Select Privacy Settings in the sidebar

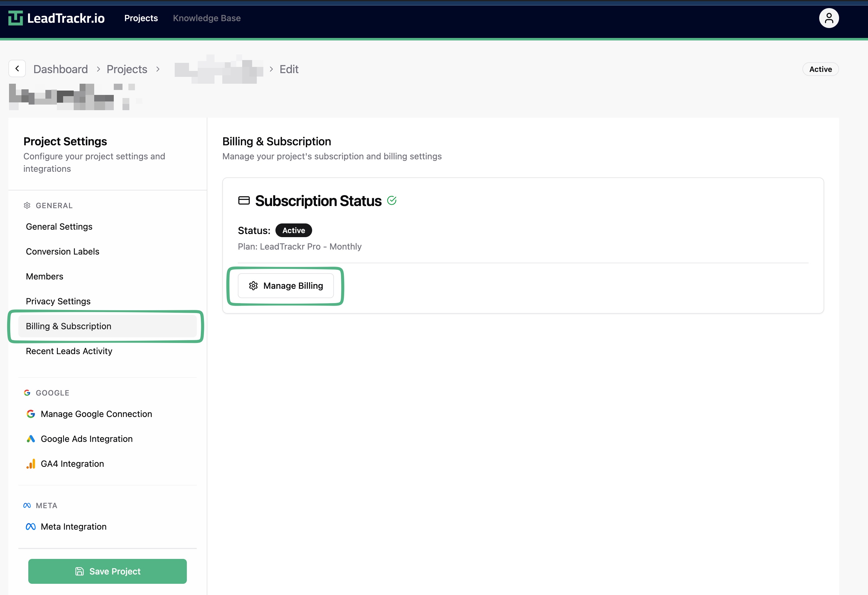[x=58, y=301]
